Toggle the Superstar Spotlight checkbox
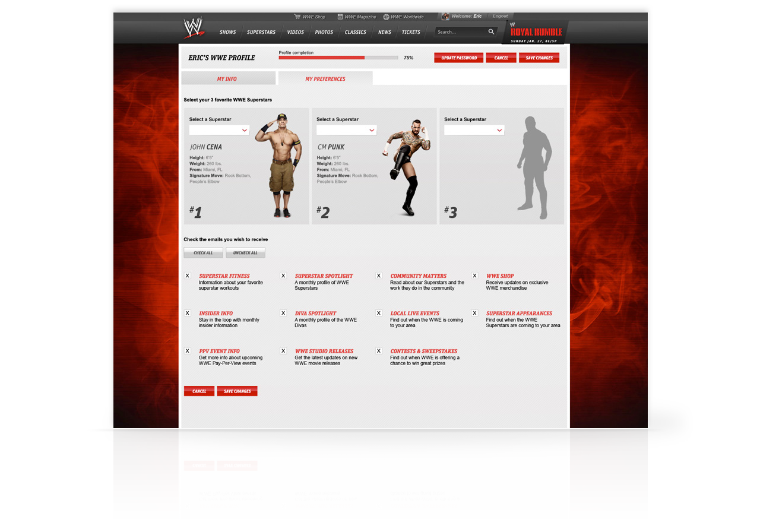This screenshot has height=532, width=760. click(283, 275)
